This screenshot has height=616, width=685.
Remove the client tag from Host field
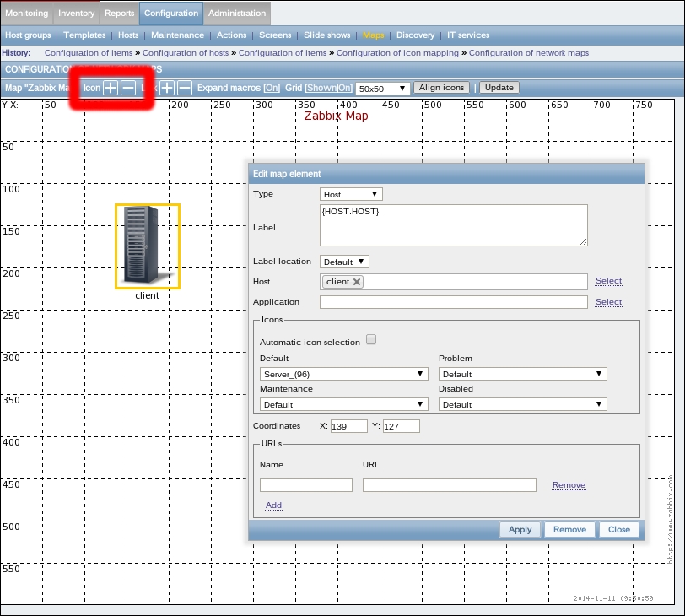357,282
